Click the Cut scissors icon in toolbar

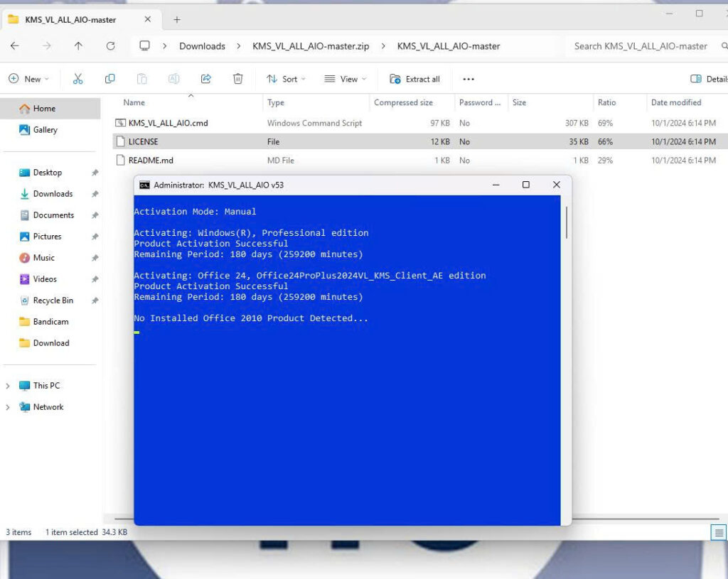click(78, 79)
